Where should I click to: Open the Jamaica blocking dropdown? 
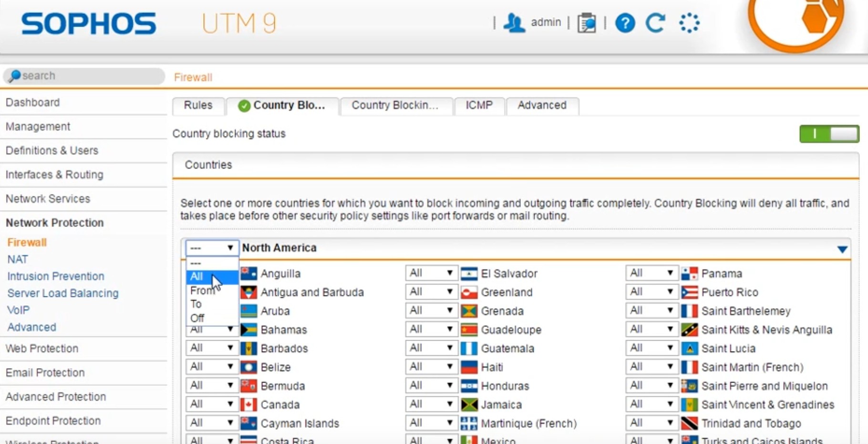431,404
